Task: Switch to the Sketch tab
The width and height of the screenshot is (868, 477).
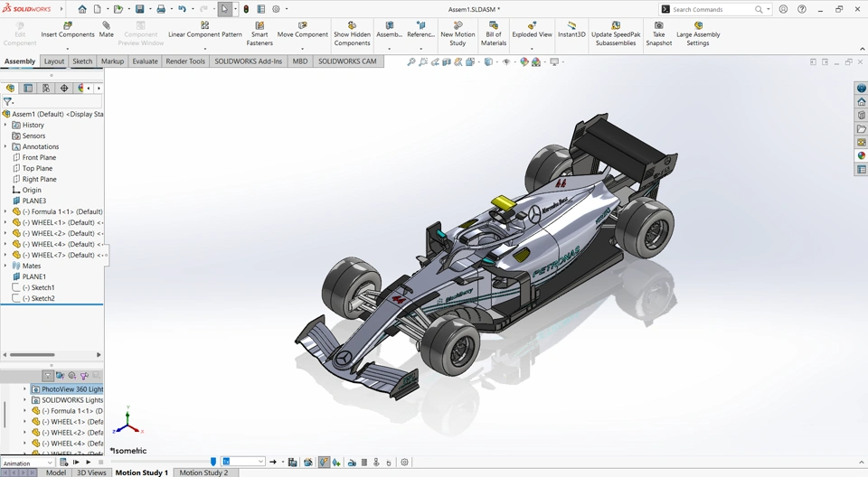Action: click(82, 61)
